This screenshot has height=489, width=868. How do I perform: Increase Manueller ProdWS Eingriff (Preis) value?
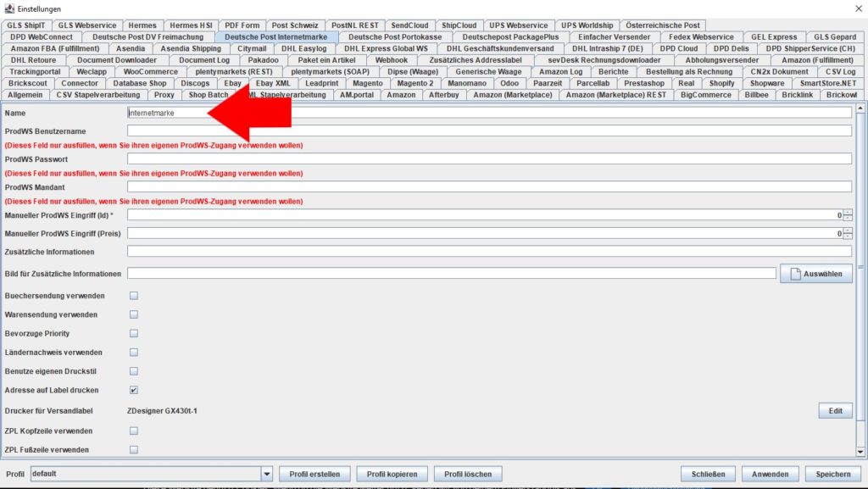coord(848,231)
